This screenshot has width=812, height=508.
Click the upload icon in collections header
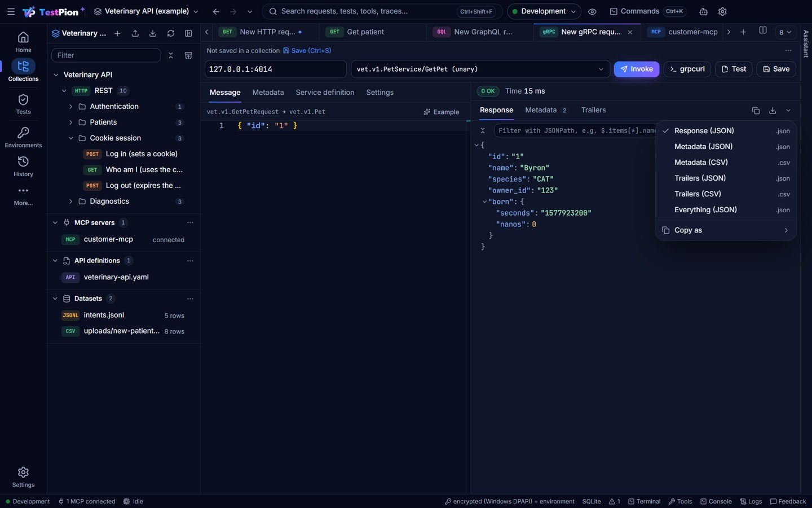(135, 33)
